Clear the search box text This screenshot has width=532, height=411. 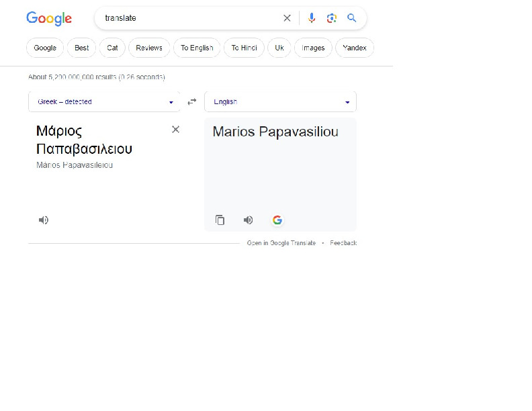287,18
